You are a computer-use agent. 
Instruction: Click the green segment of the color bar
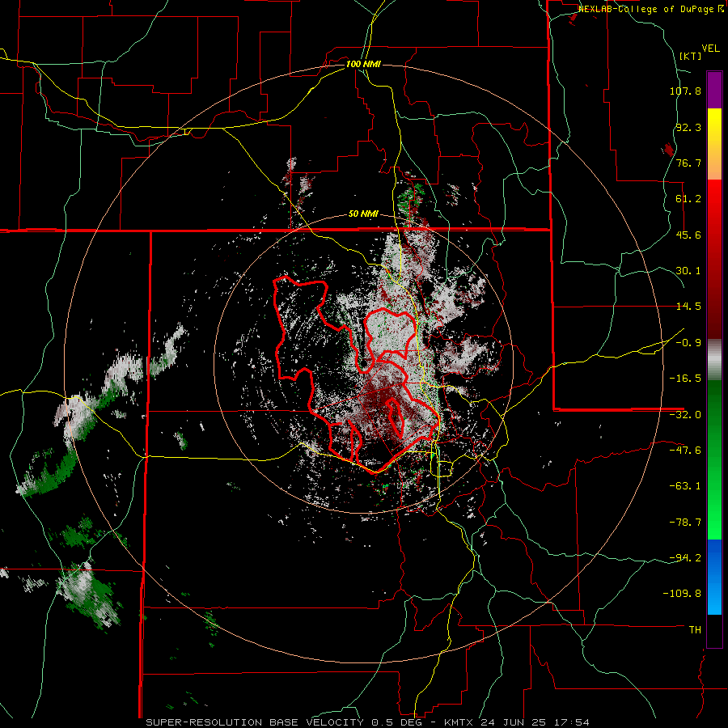coord(714,459)
